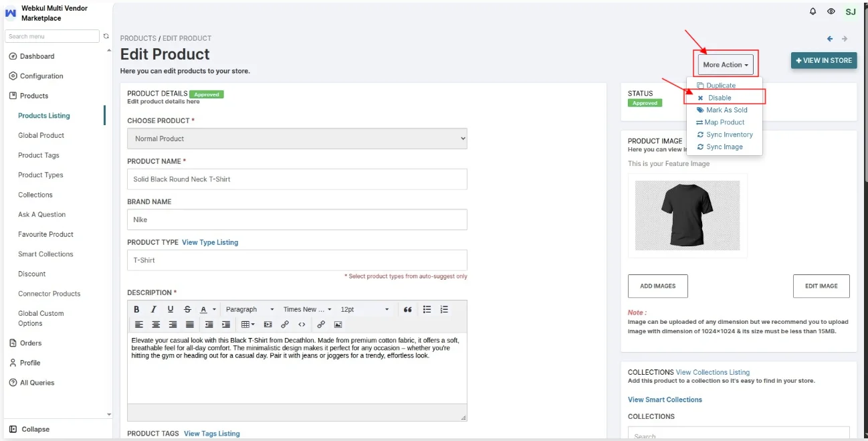Open the table insert dropdown
Screen dimensions: 868x441
247,325
